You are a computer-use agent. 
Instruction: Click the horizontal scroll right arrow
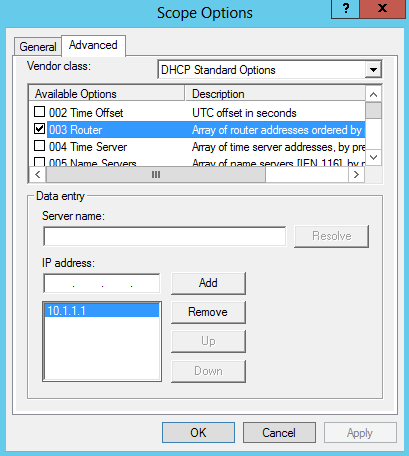click(356, 174)
